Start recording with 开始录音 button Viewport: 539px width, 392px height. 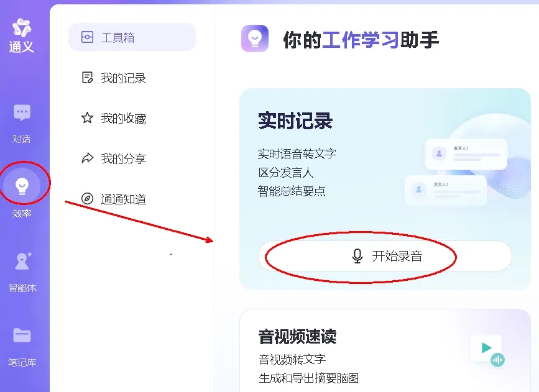385,257
